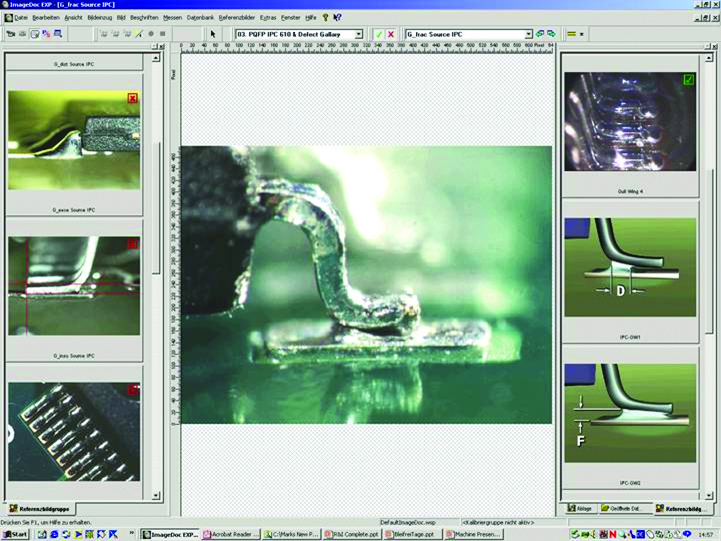Toggle red marker on G_exse thumbnail
This screenshot has width=721, height=541.
tap(133, 243)
